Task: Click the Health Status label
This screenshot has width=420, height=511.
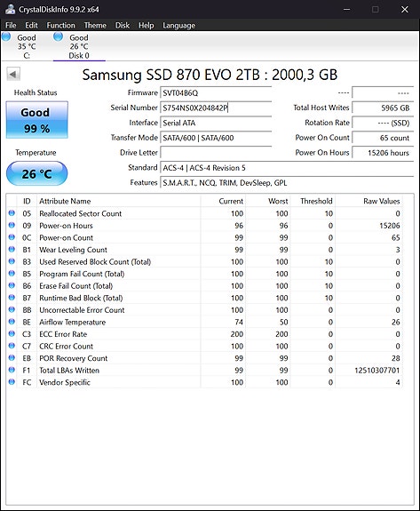Action: 36,92
